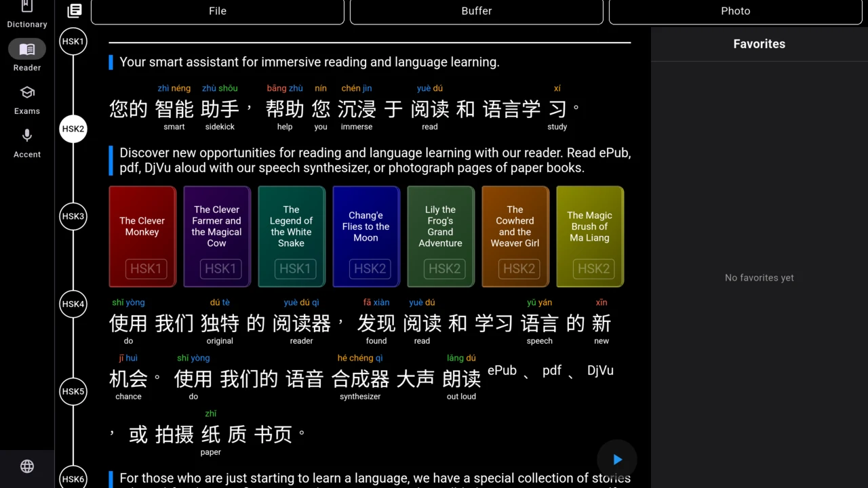Select the Reader book icon
The height and width of the screenshot is (488, 868).
(x=27, y=49)
